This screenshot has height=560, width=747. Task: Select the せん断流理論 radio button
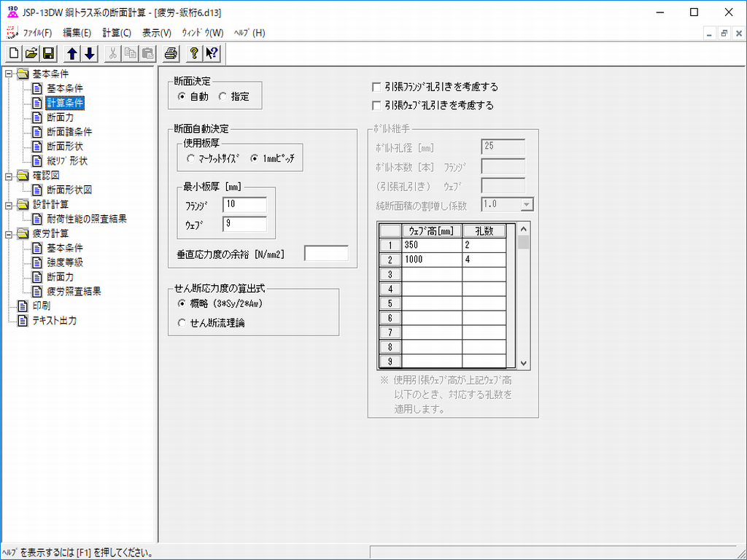182,323
